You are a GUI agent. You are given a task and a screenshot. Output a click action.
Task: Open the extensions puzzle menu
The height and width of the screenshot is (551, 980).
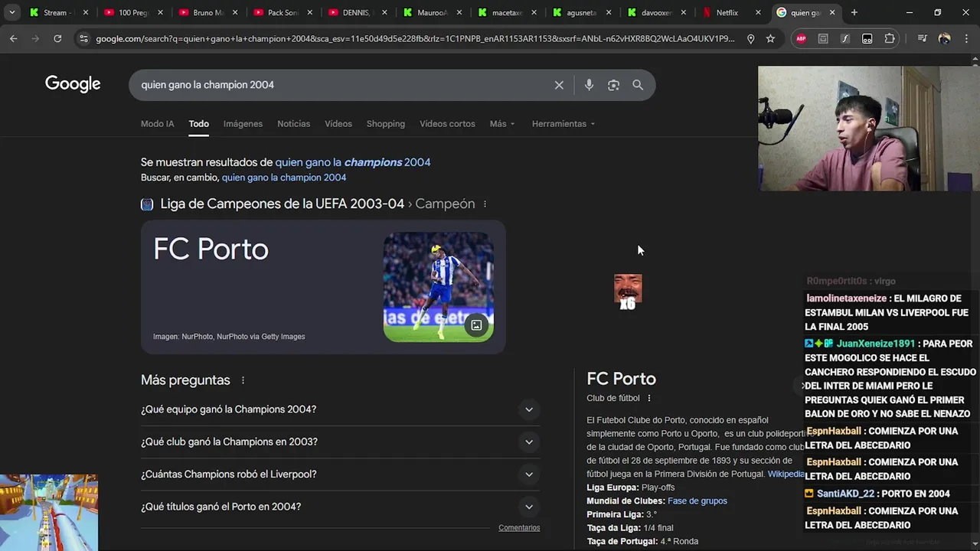click(889, 39)
